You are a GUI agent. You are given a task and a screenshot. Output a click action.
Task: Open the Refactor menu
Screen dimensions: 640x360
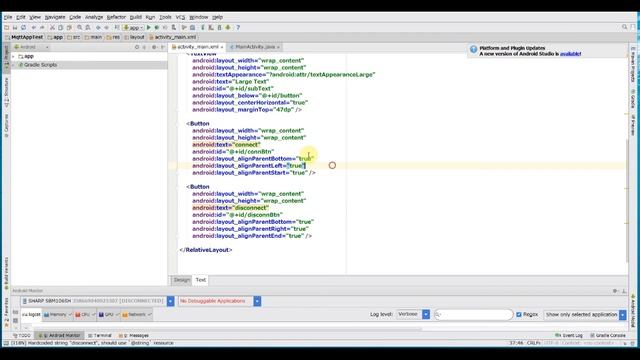pos(116,17)
